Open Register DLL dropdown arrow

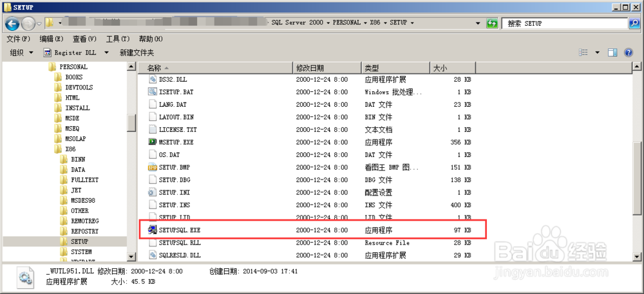tap(106, 53)
